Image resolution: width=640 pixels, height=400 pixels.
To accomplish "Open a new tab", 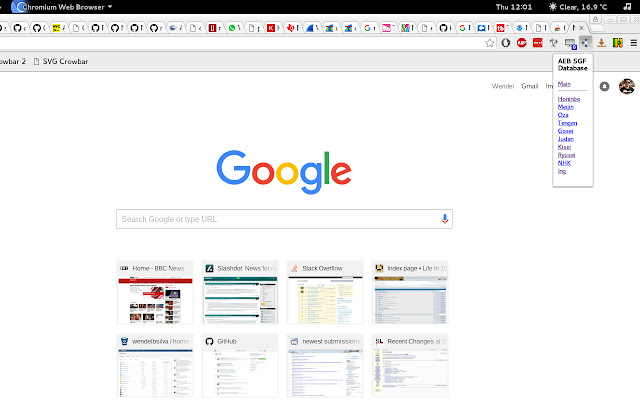I will (x=597, y=28).
